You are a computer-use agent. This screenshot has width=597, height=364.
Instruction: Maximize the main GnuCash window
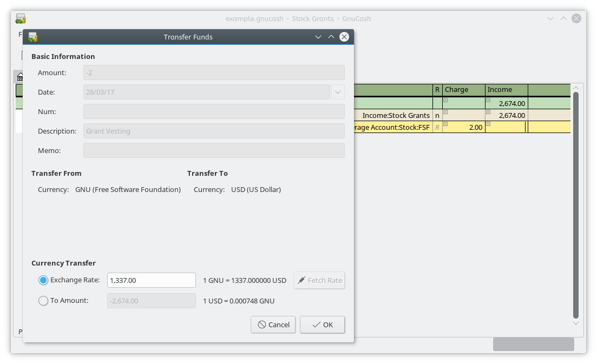[x=563, y=18]
